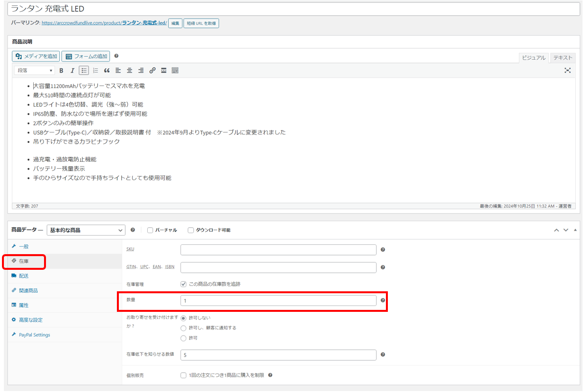This screenshot has height=392, width=584.
Task: Select 許可し、顧客に通知する radio option
Action: [183, 328]
